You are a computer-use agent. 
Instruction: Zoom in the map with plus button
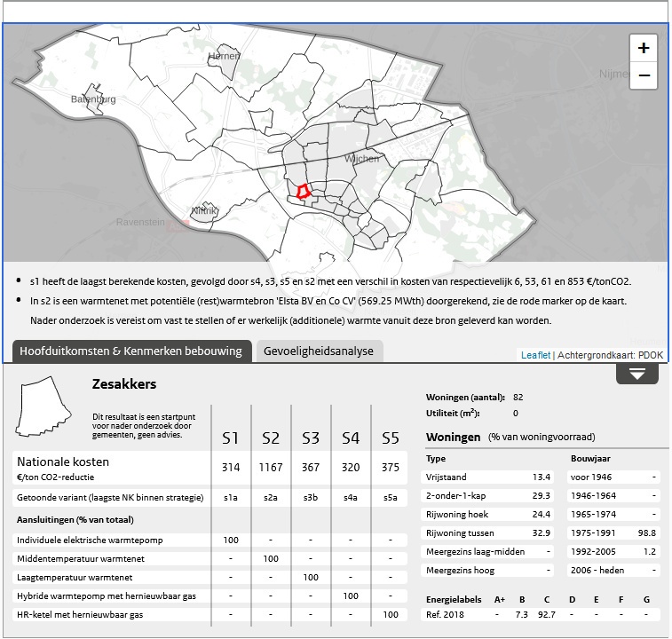tap(644, 48)
